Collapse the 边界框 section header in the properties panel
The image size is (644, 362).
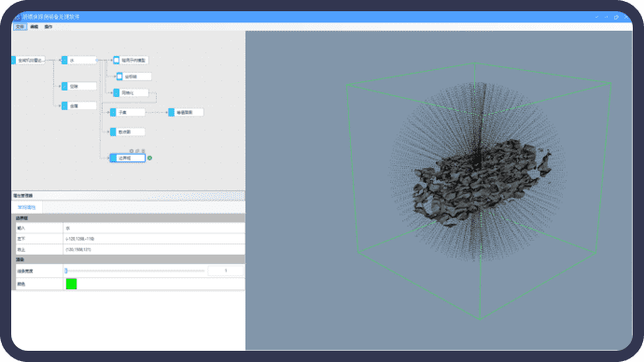click(x=129, y=218)
